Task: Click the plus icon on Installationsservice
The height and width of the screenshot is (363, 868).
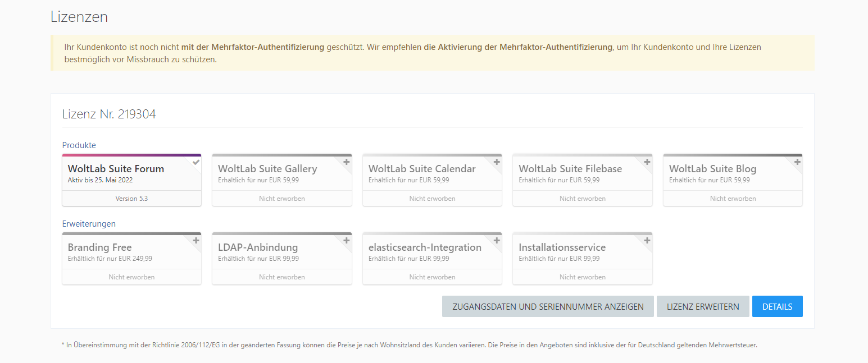Action: click(x=647, y=241)
